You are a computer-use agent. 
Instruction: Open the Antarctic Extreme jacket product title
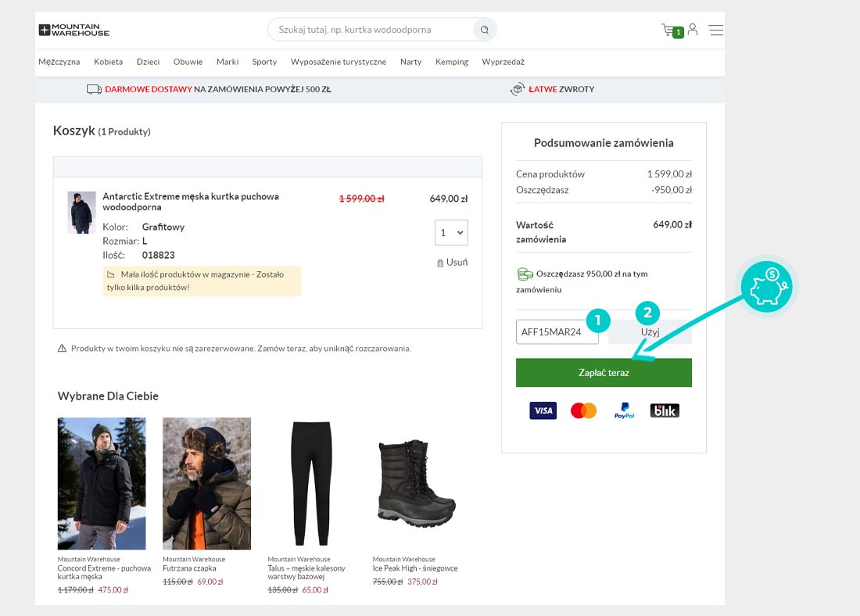click(190, 202)
